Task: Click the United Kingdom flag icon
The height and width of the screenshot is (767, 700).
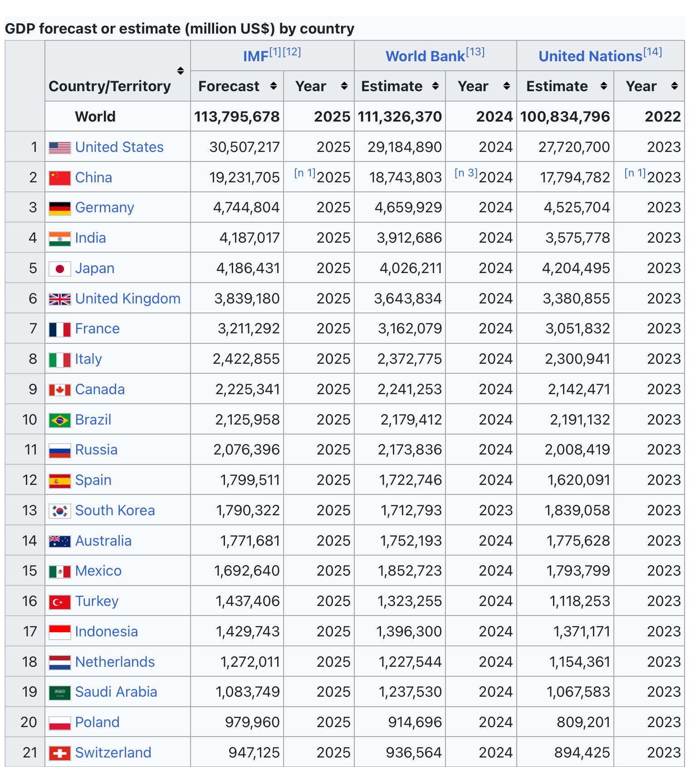Action: pyautogui.click(x=60, y=299)
